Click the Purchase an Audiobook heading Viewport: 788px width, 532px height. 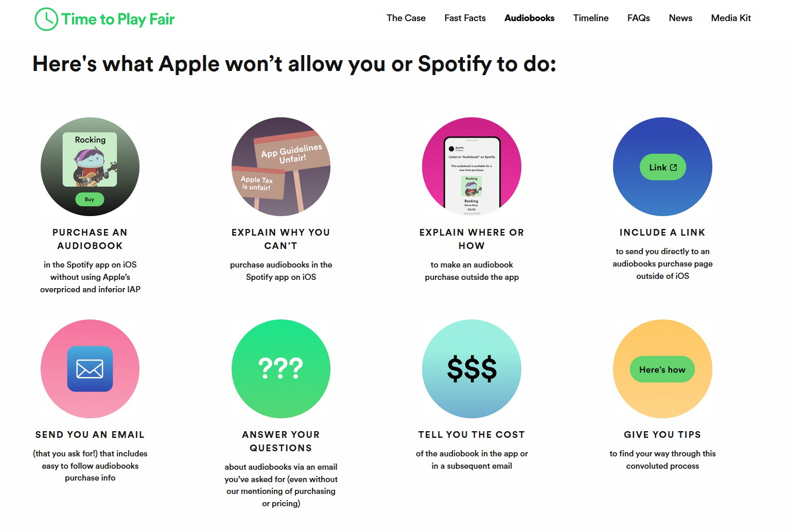[x=90, y=239]
